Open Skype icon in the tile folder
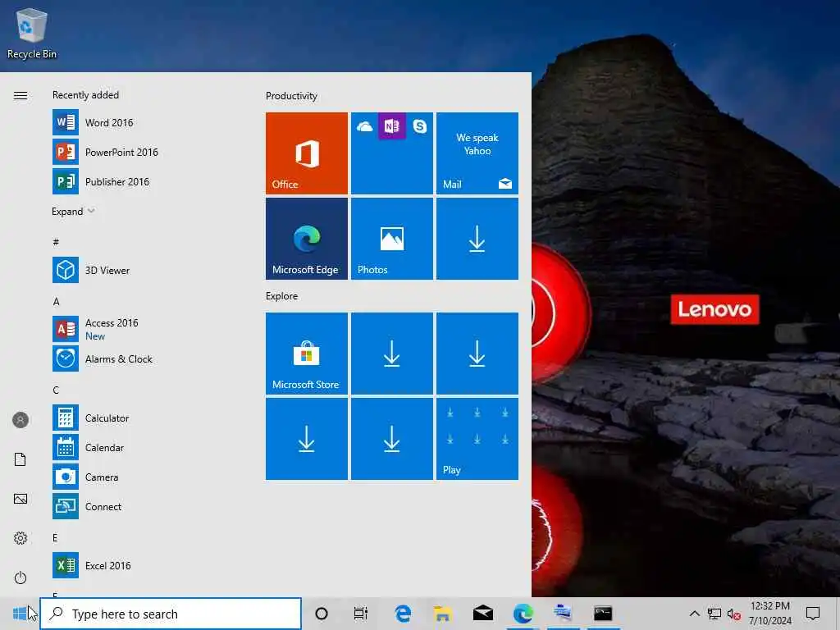The height and width of the screenshot is (630, 840). point(420,126)
